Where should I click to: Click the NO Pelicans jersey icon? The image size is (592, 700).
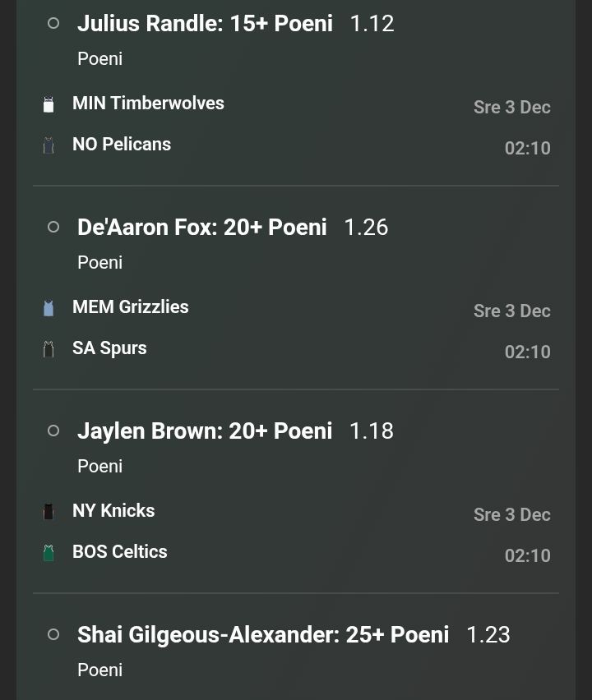[x=49, y=145]
